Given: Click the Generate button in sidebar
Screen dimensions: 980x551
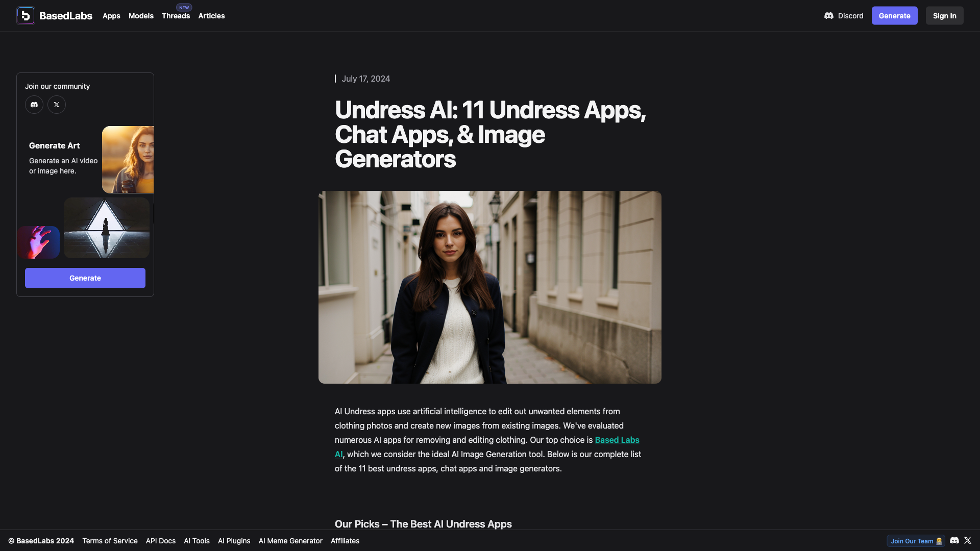Looking at the screenshot, I should click(x=85, y=278).
